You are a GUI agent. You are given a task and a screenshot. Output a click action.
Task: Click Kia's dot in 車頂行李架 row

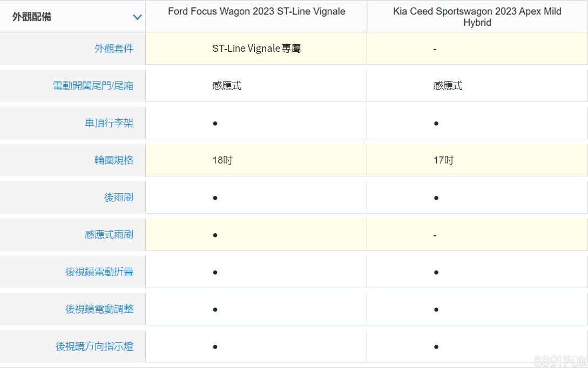coord(436,124)
